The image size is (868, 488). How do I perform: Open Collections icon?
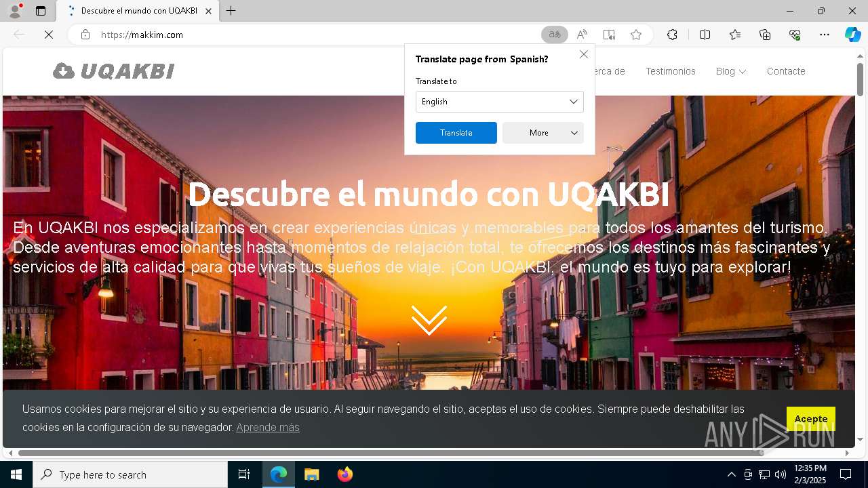[765, 35]
